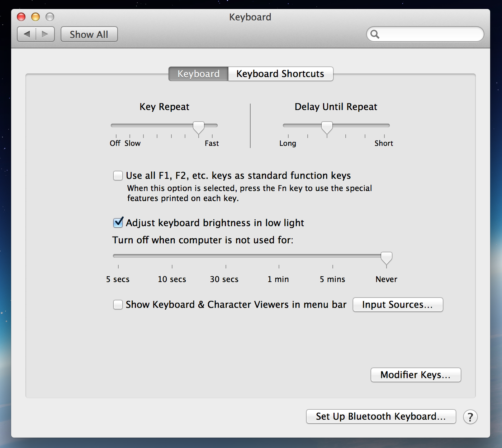This screenshot has width=502, height=448.
Task: Open help with the question mark button
Action: coord(470,417)
